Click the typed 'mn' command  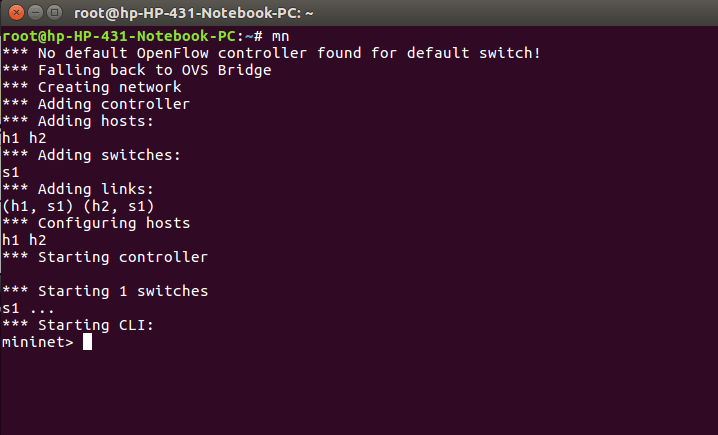coord(280,36)
